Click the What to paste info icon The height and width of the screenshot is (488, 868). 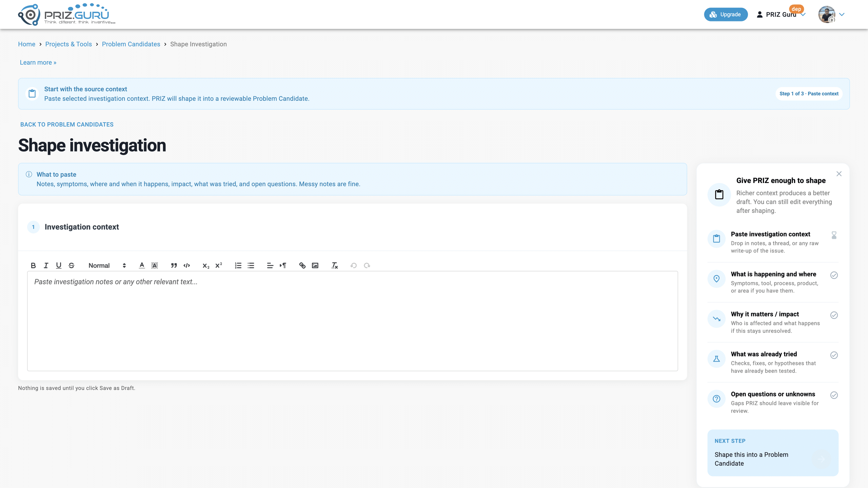click(29, 174)
